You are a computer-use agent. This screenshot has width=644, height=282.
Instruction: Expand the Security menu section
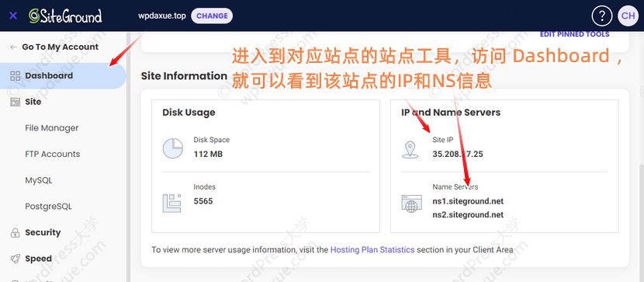43,233
